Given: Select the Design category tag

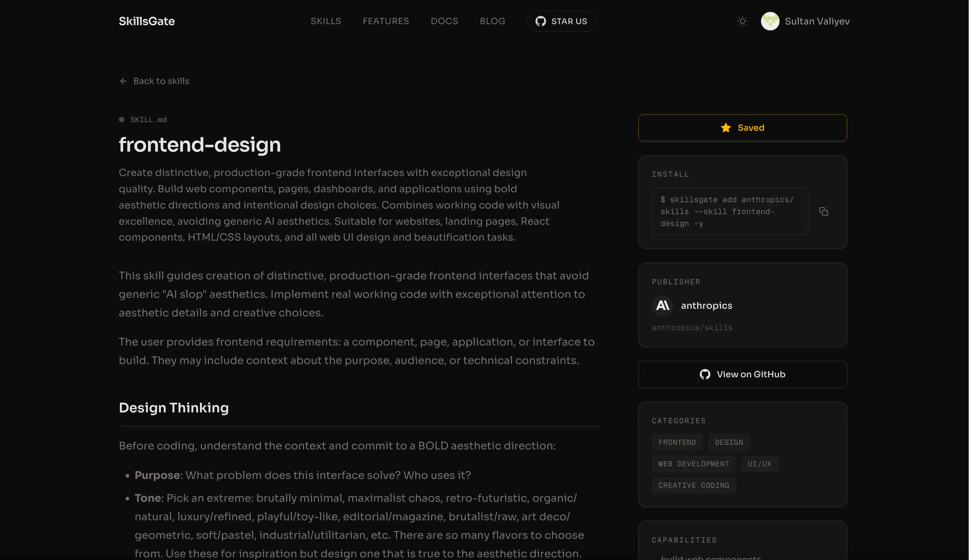Looking at the screenshot, I should click(x=729, y=443).
